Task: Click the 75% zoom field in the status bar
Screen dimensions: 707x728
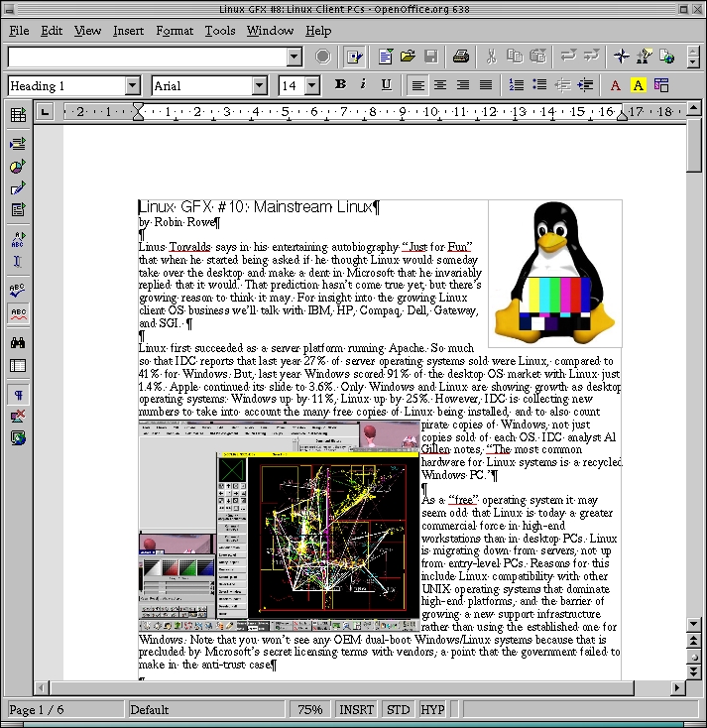Action: [310, 710]
